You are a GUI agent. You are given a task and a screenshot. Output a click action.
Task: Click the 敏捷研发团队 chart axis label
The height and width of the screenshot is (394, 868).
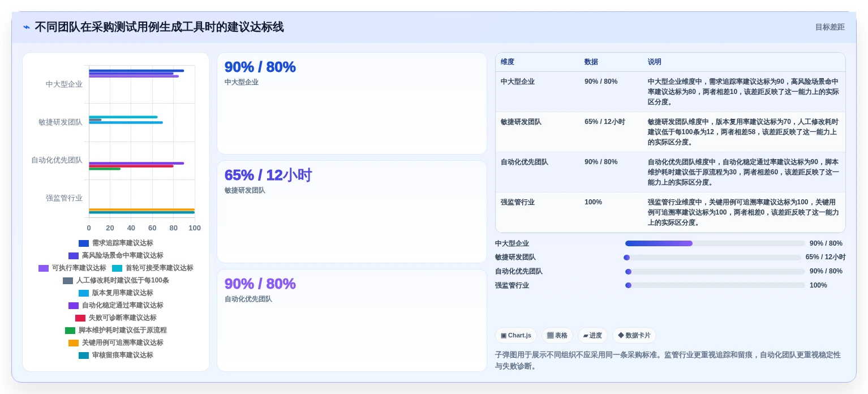point(61,122)
